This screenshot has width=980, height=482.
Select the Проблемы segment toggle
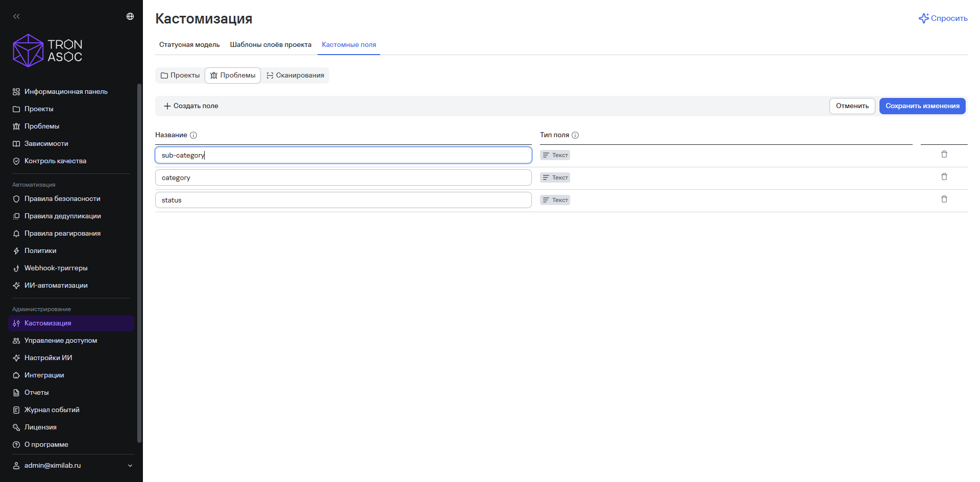click(x=233, y=75)
